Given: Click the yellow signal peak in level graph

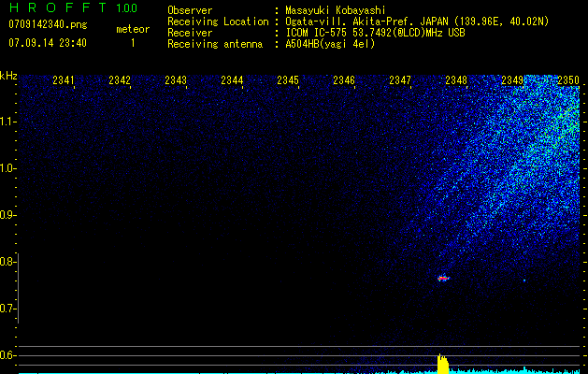Looking at the screenshot, I should point(443,364).
